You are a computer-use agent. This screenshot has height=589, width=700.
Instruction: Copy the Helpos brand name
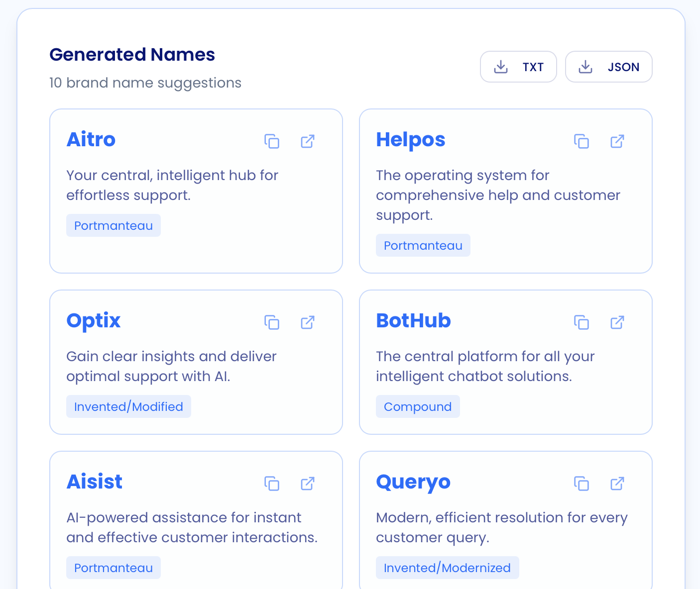tap(582, 141)
